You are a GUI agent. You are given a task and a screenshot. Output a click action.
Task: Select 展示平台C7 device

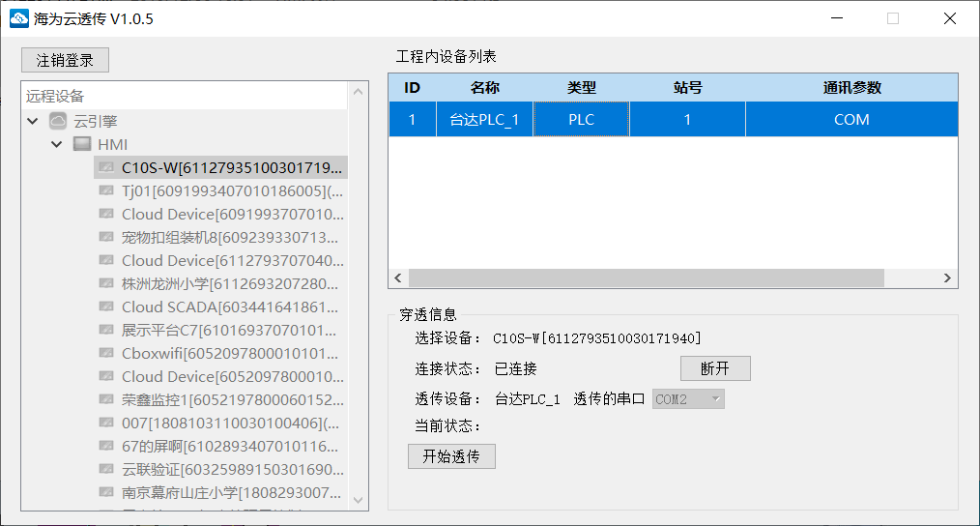click(229, 330)
